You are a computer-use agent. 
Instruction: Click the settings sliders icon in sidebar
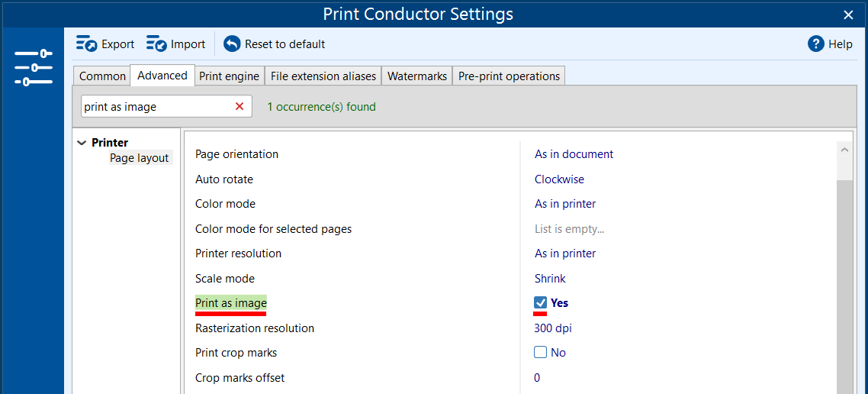tap(33, 67)
